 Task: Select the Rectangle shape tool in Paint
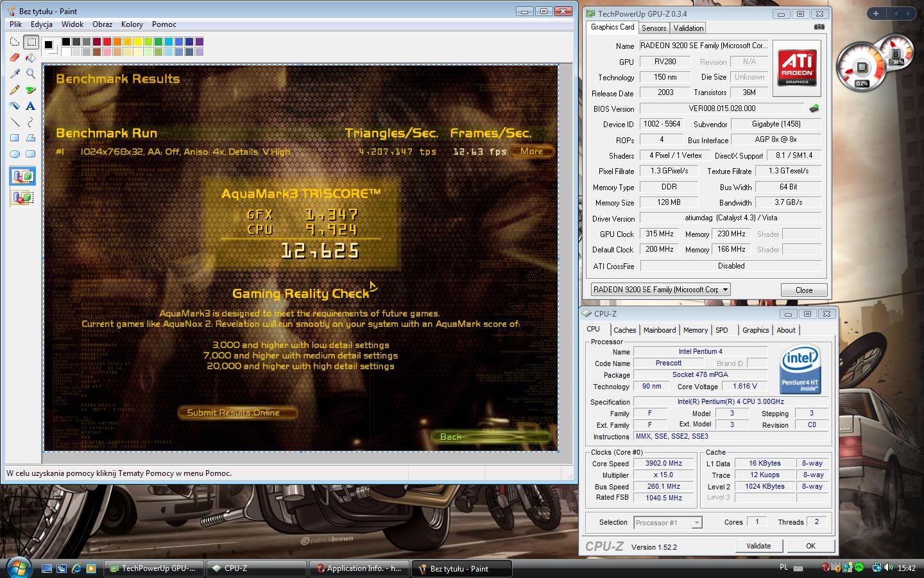coord(15,138)
